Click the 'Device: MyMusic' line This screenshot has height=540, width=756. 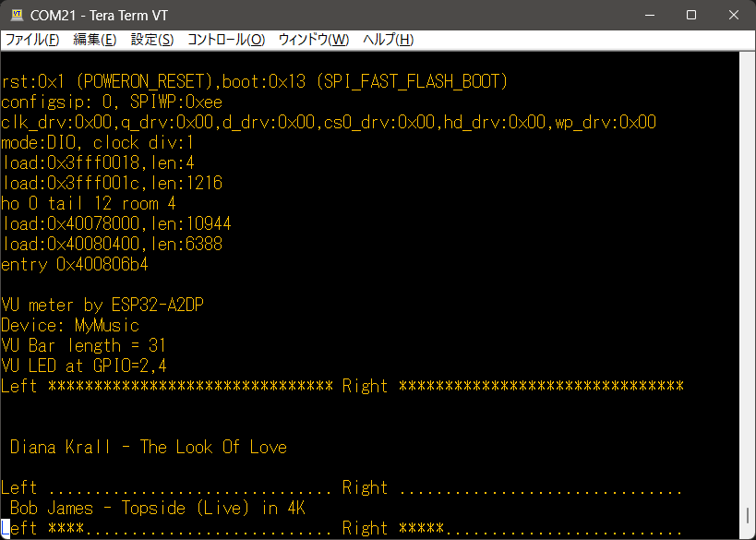[x=70, y=325]
